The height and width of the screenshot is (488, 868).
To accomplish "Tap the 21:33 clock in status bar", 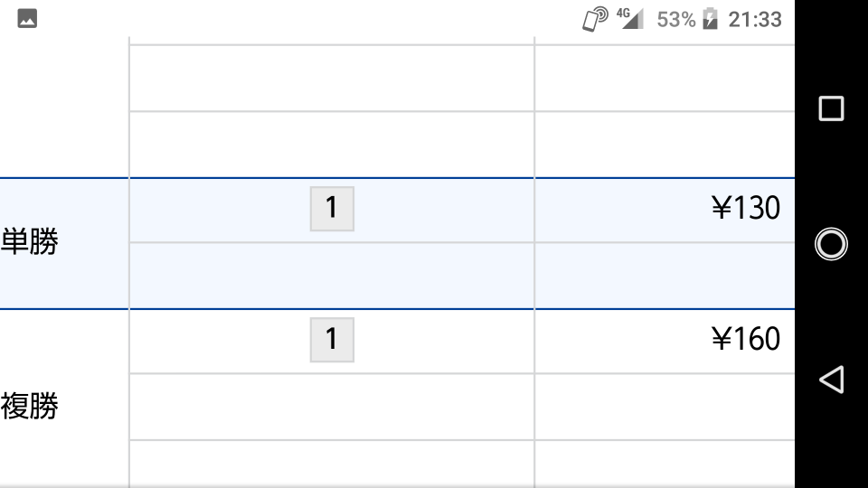I will [755, 19].
